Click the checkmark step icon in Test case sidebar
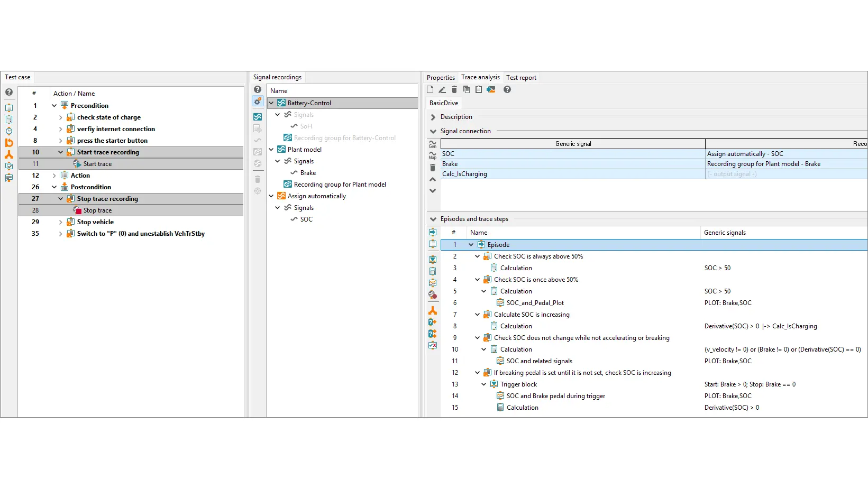This screenshot has height=488, width=868. point(9,166)
